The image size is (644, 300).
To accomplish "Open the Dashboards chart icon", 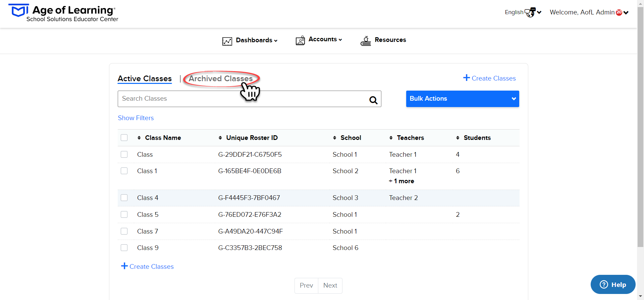I will (227, 41).
